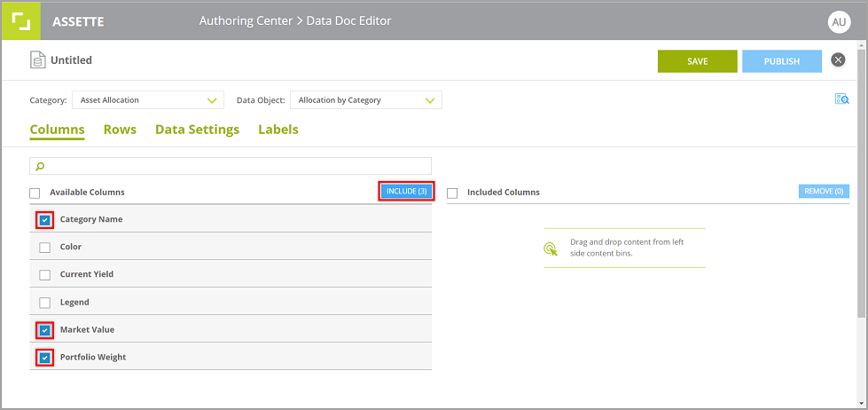The width and height of the screenshot is (868, 410).
Task: Click the search magnifier icon
Action: (x=39, y=166)
